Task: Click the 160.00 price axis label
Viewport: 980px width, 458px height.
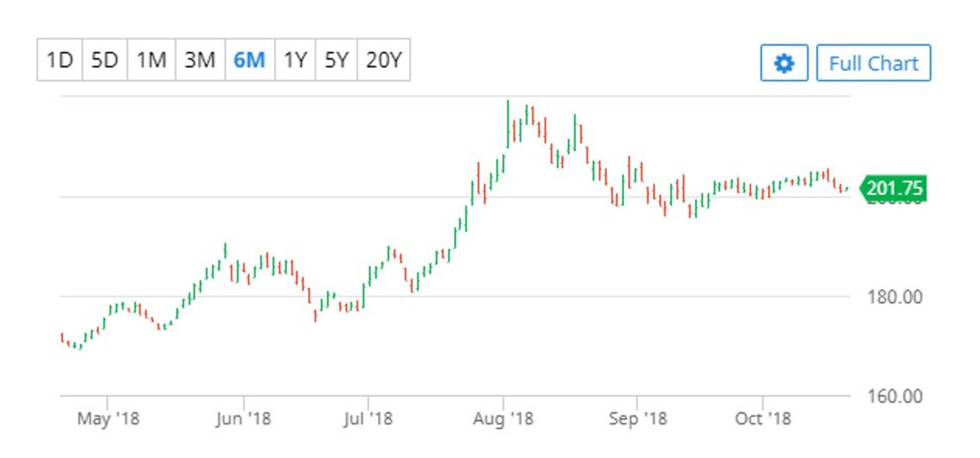Action: coord(895,396)
